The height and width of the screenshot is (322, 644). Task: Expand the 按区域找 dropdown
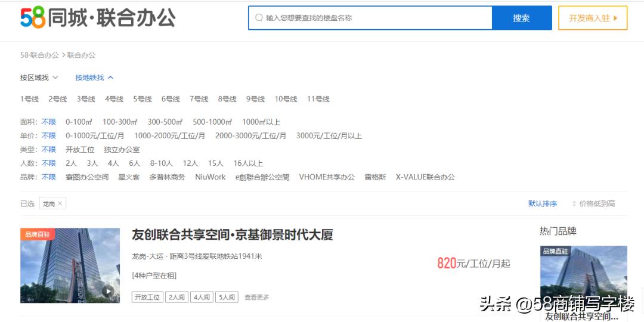[x=39, y=78]
